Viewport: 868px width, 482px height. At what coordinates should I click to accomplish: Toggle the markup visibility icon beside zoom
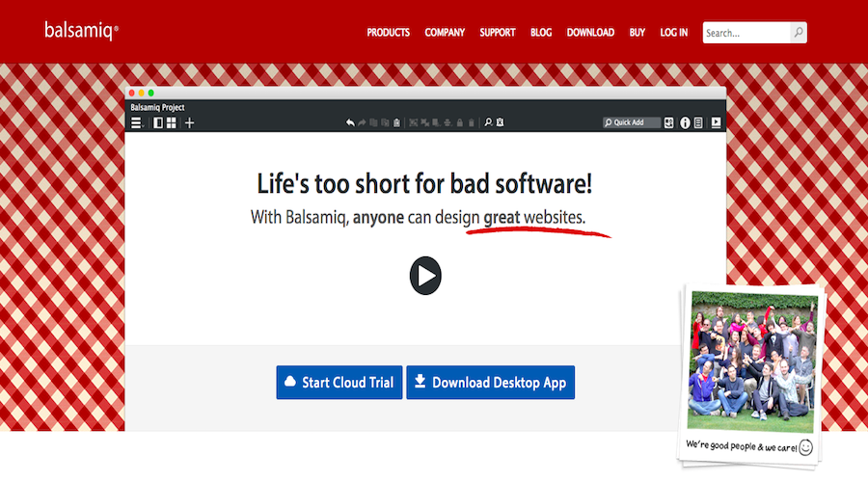click(500, 122)
